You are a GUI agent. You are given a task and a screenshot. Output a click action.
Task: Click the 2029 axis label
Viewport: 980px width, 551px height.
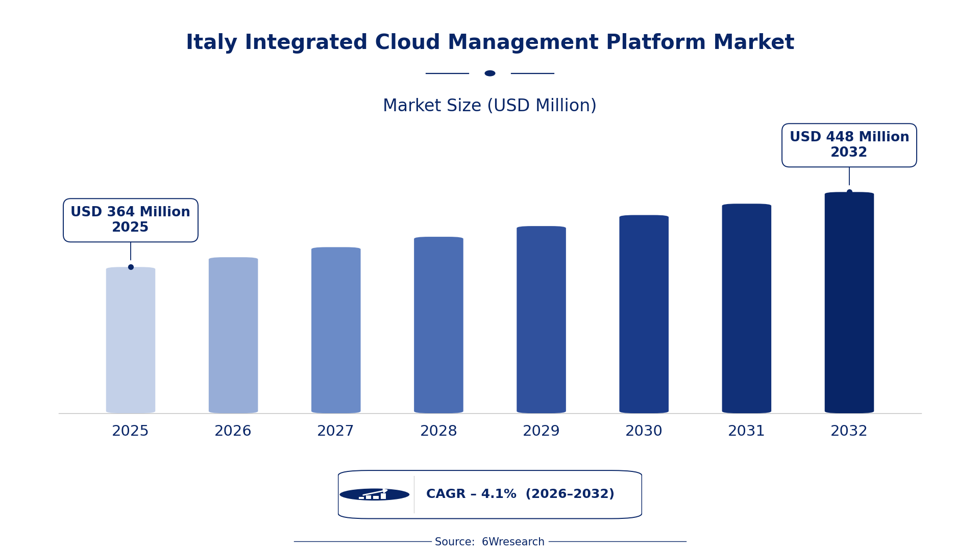coord(541,431)
